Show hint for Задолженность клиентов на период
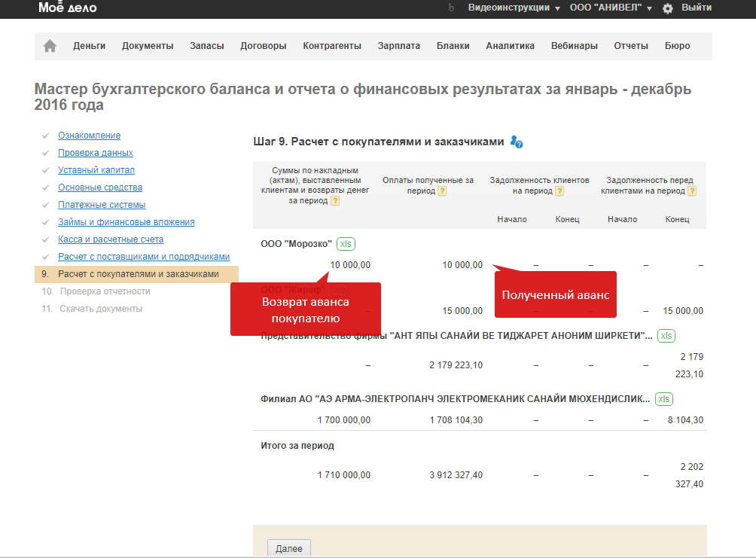The width and height of the screenshot is (756, 558). 559,191
